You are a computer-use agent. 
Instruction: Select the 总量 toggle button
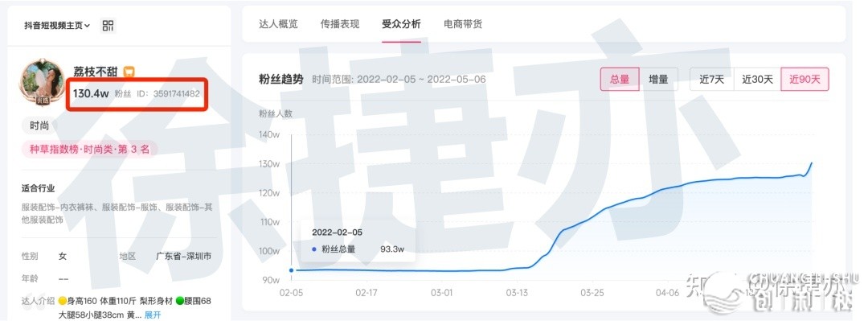click(x=620, y=80)
